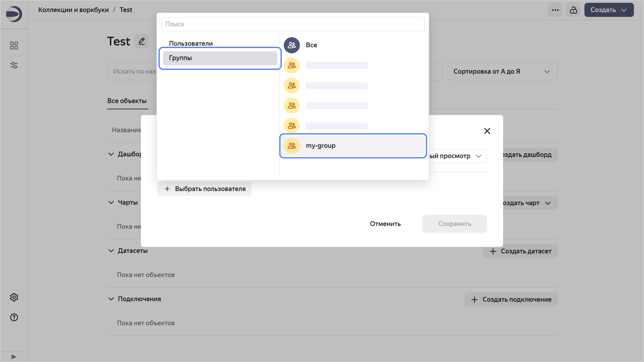Image resolution: width=644 pixels, height=362 pixels.
Task: Open the access lock icon in header
Action: [x=573, y=10]
